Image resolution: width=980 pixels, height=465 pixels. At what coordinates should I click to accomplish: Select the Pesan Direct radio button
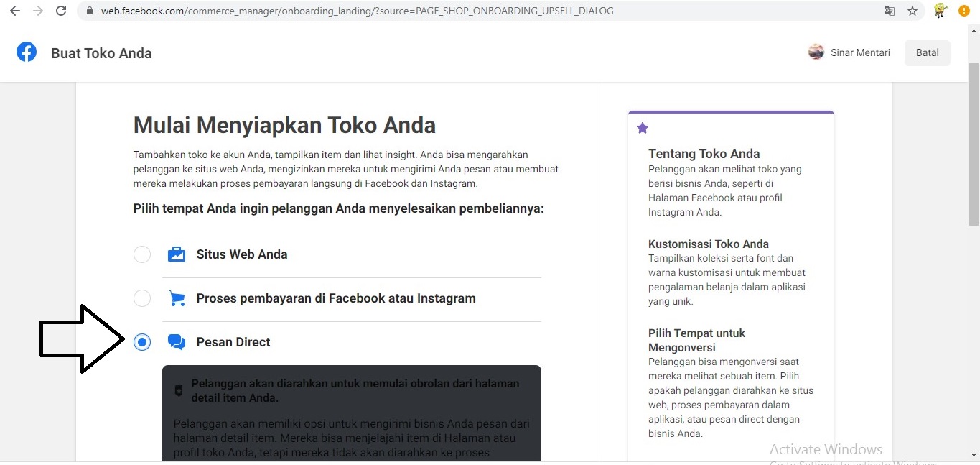pos(142,342)
